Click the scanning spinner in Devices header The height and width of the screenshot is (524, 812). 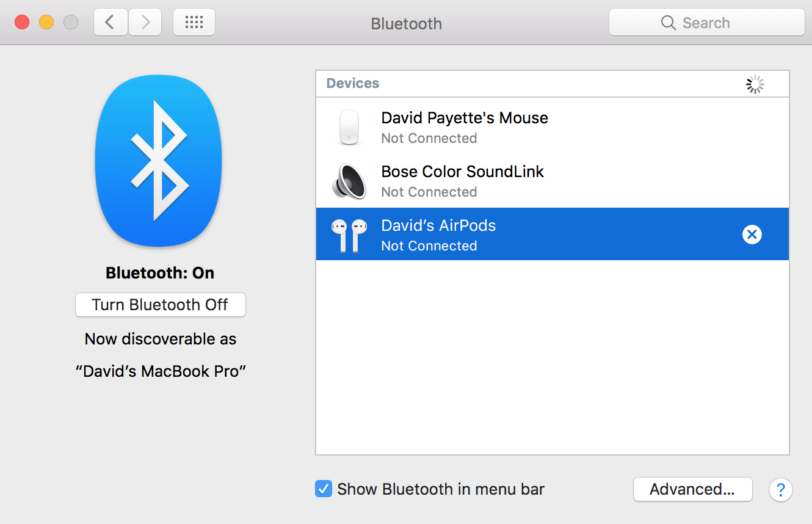click(x=755, y=84)
